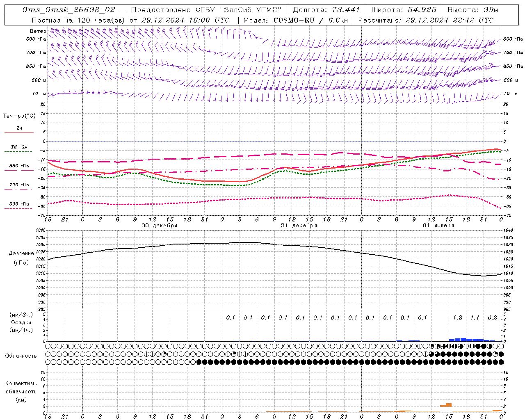Select the provider text ФГБУ "ЗапСиб УГМС"
This screenshot has width=525, height=420.
(x=239, y=10)
